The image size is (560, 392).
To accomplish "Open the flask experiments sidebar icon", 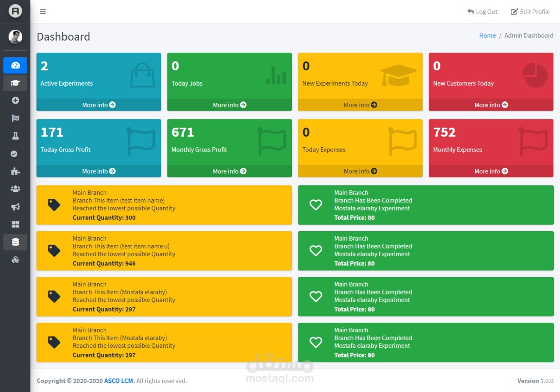I will click(15, 136).
